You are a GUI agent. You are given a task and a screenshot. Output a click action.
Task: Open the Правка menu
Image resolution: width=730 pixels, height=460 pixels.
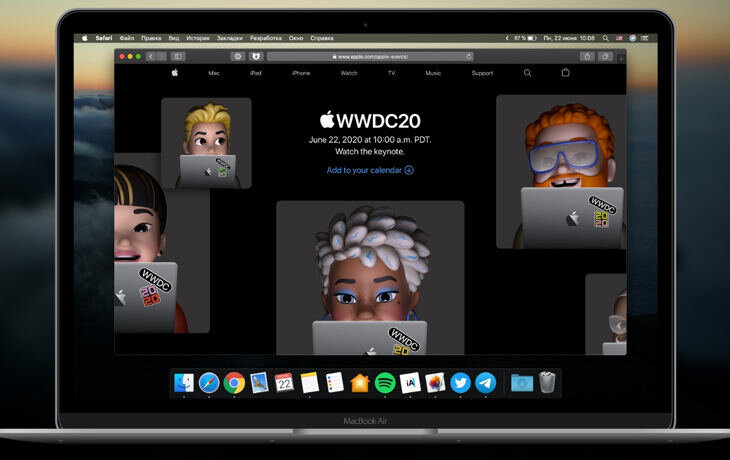click(151, 38)
